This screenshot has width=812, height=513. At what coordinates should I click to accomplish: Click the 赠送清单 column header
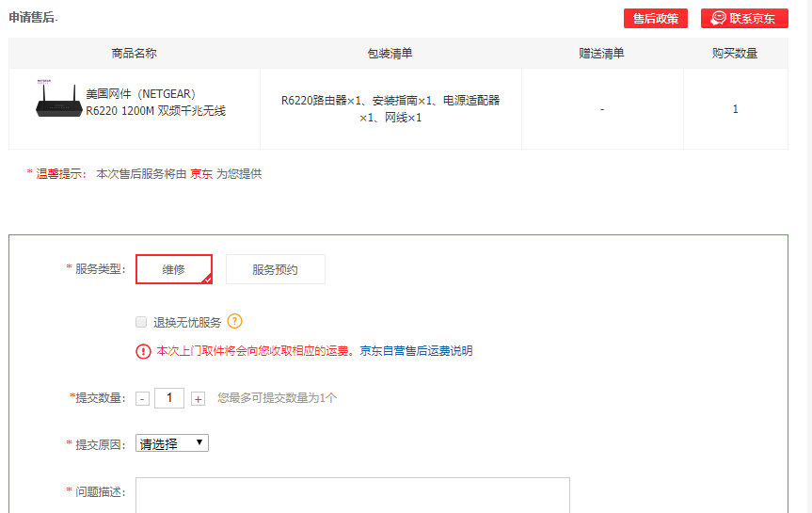(x=602, y=54)
